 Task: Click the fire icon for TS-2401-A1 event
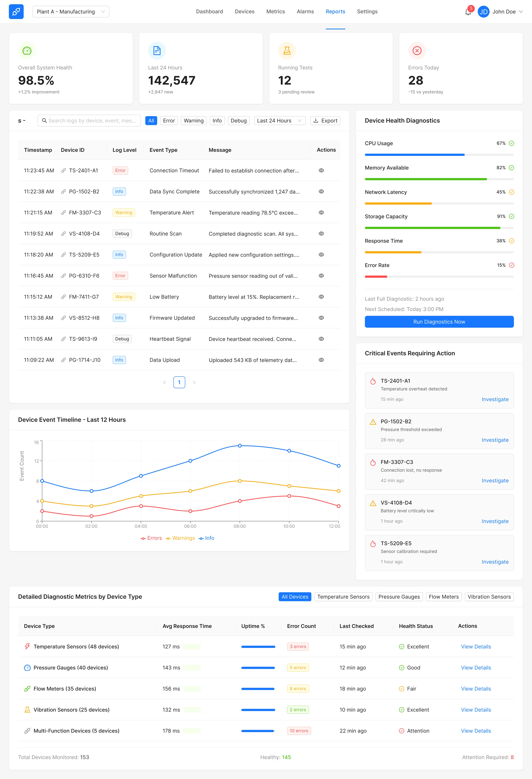click(373, 381)
